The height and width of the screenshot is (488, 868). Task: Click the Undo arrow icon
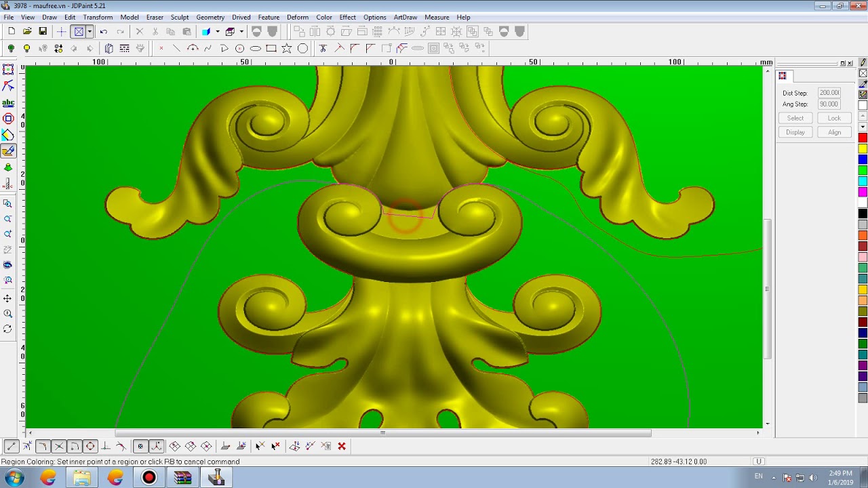point(104,31)
